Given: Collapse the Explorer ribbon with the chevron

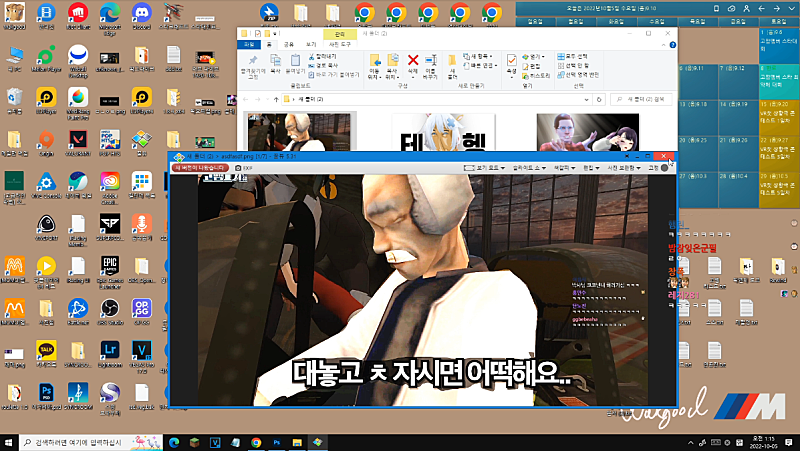Looking at the screenshot, I should pyautogui.click(x=664, y=45).
